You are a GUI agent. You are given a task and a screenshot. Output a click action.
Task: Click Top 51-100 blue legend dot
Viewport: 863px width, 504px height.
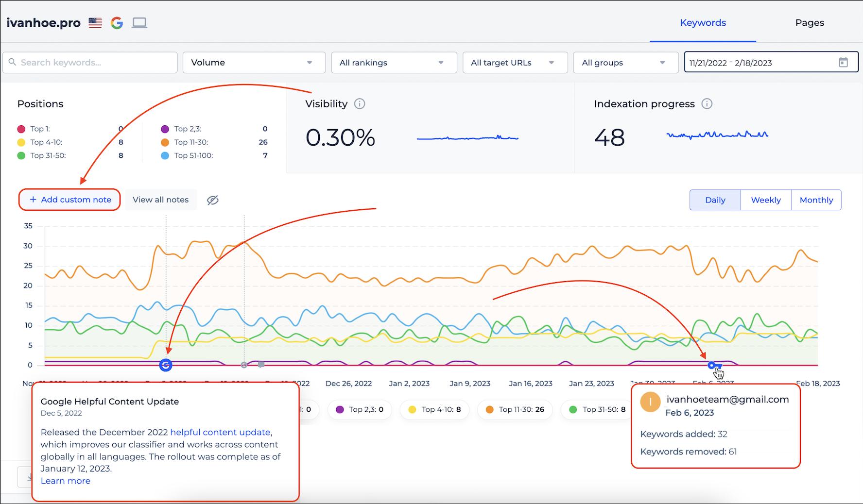click(x=165, y=155)
